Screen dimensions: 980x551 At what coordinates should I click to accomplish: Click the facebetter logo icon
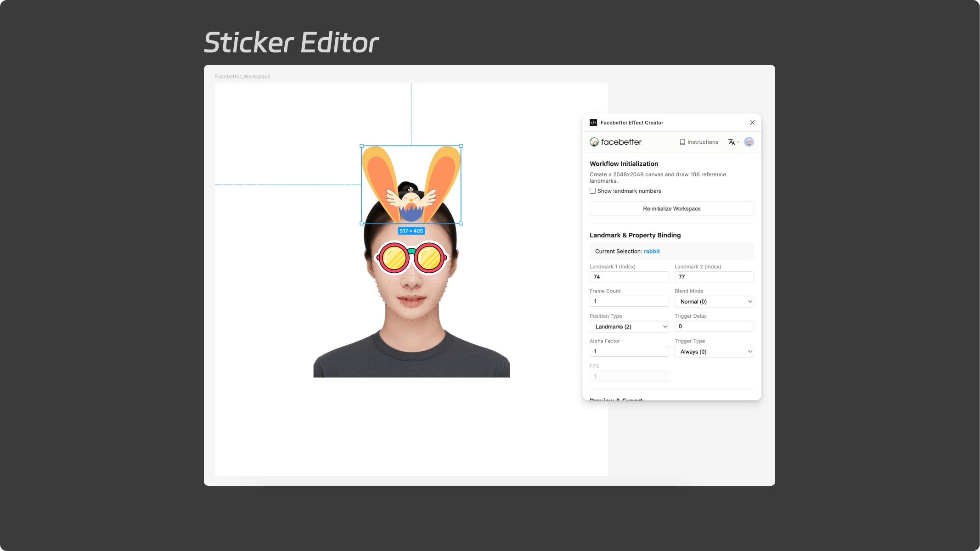[x=594, y=142]
